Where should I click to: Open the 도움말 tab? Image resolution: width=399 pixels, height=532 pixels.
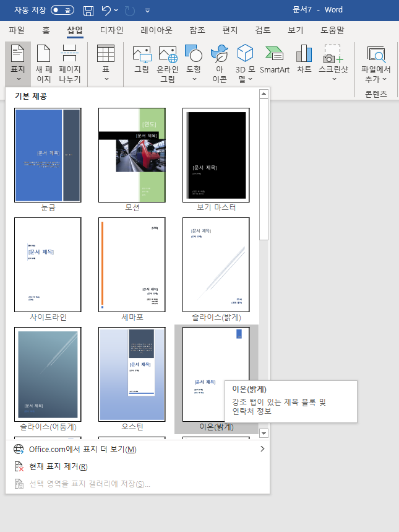point(333,30)
